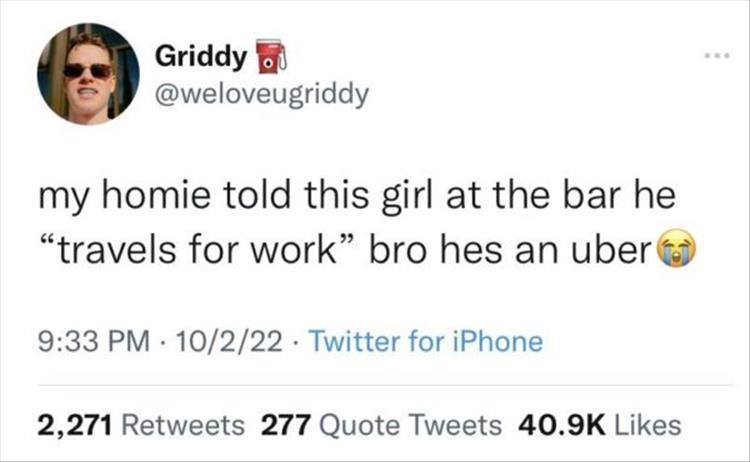Click the display name Griddy

coord(201,57)
